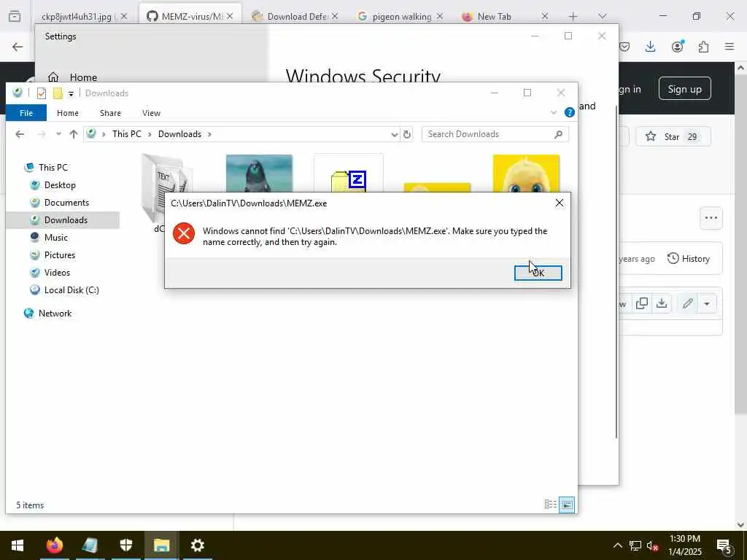
Task: Click the Sign up button on GitHub
Action: 684,89
